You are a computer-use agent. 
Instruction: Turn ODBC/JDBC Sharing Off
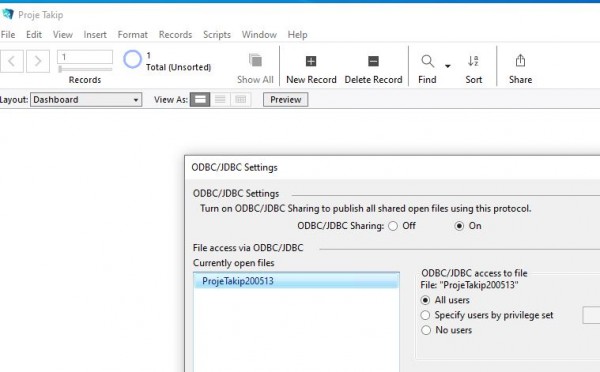(393, 226)
